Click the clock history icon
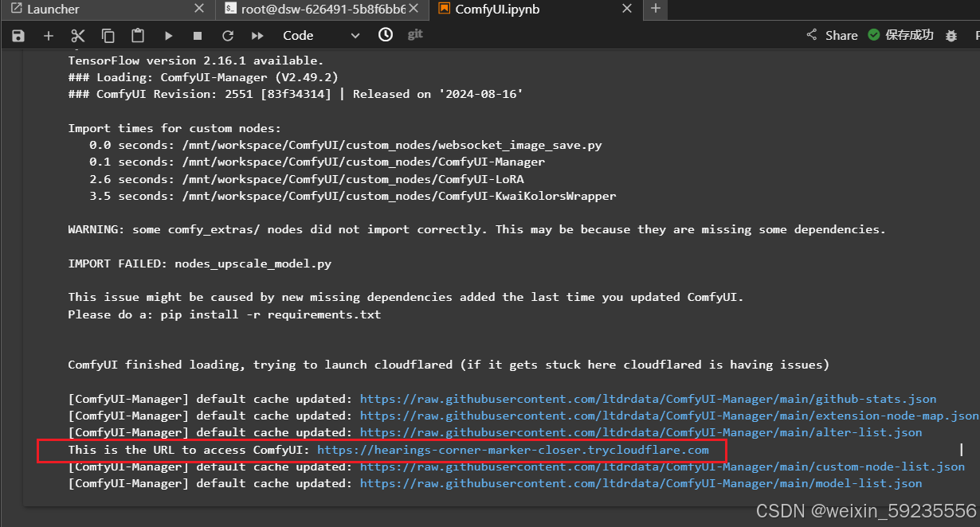 tap(386, 35)
